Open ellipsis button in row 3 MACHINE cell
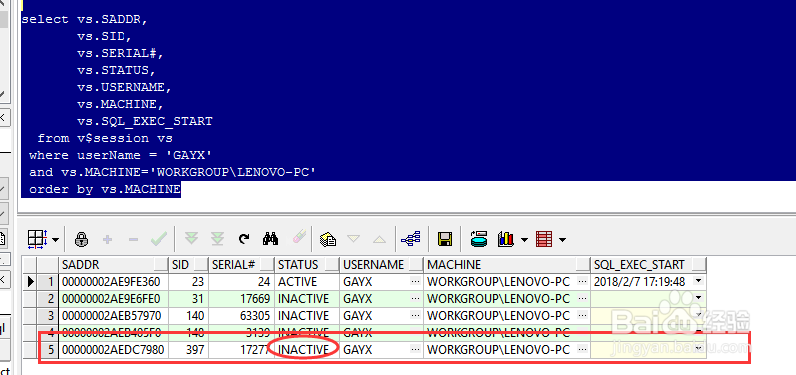This screenshot has height=375, width=796. 582,316
